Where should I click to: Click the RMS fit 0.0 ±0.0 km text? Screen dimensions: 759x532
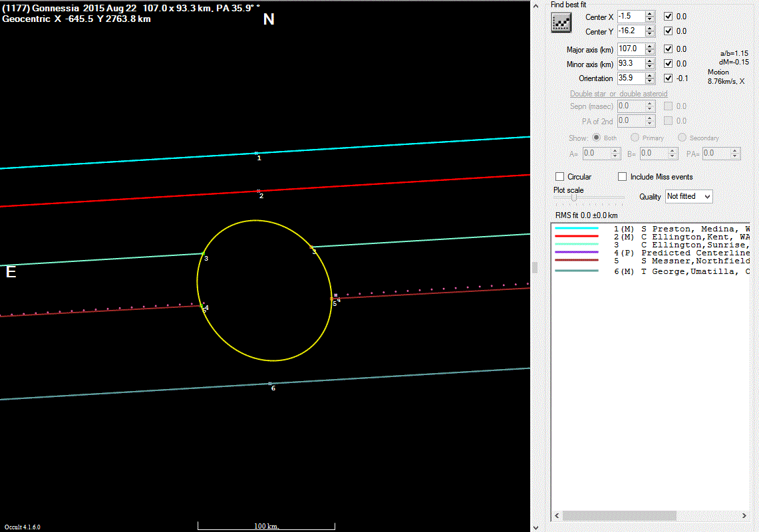pos(586,215)
